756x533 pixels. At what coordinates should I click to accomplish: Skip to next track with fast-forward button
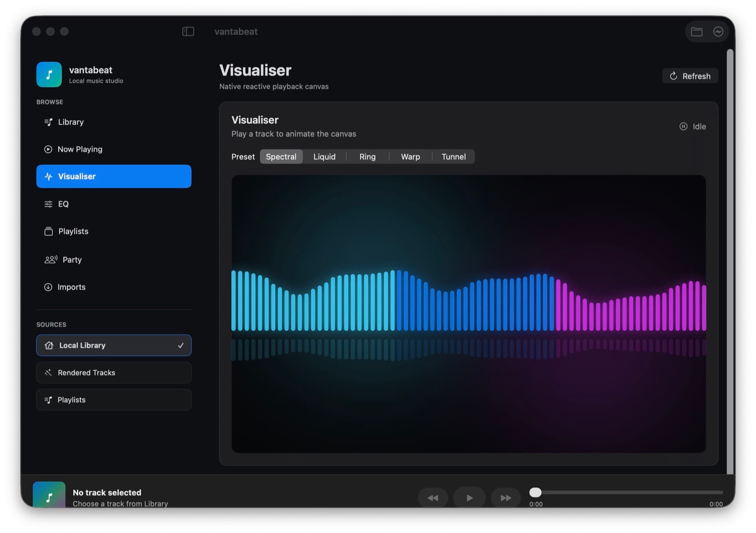pos(506,498)
